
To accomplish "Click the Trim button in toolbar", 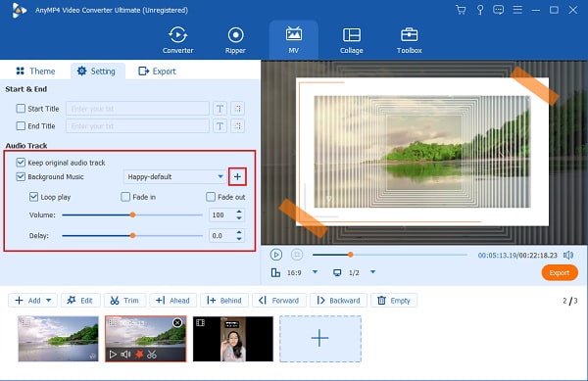I will click(124, 301).
